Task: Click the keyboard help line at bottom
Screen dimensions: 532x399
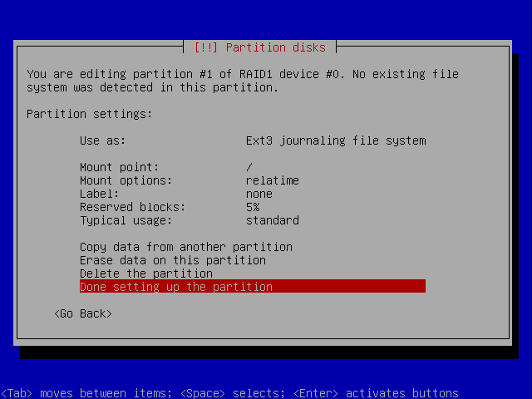Action: [x=229, y=393]
